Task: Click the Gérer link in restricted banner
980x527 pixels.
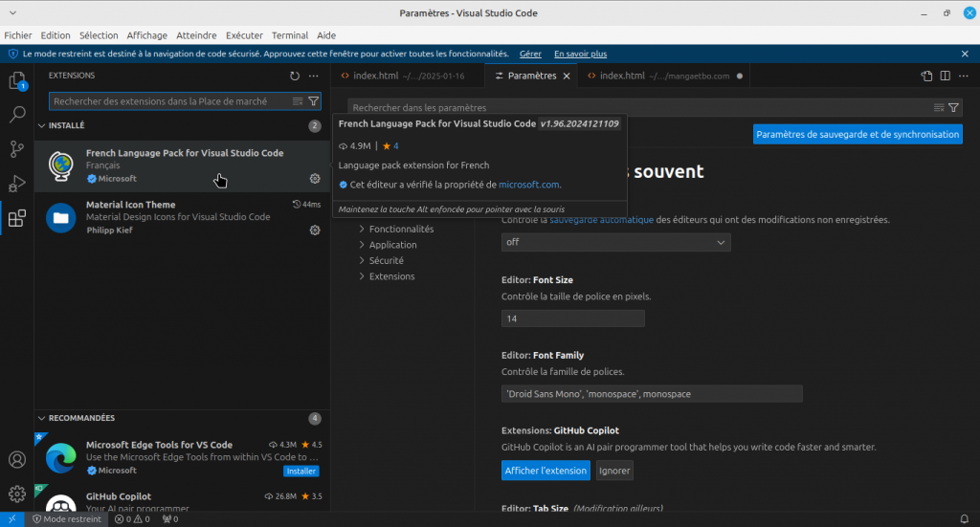Action: (x=530, y=55)
